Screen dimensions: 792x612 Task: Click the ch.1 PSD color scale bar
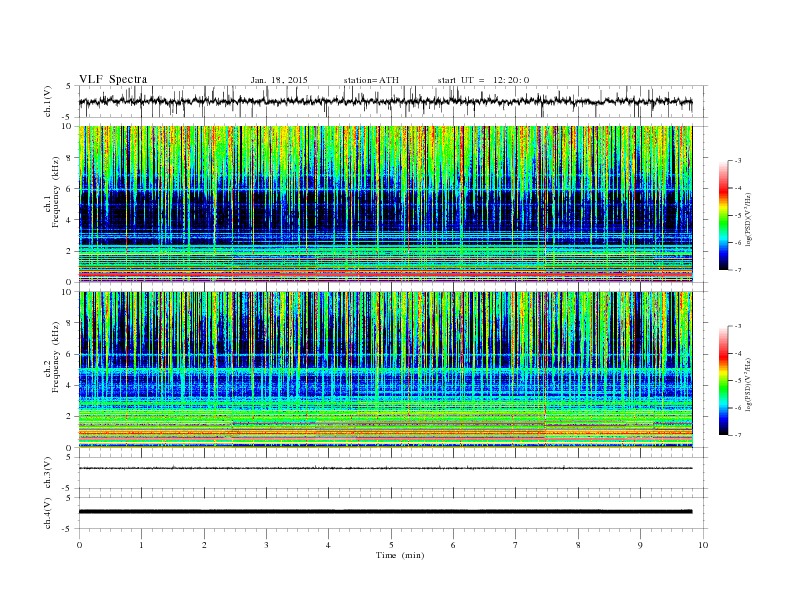(x=723, y=216)
